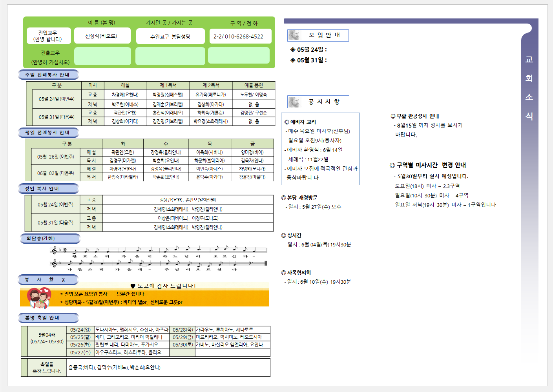Click the cell 김명진/ 구선순

point(254,113)
